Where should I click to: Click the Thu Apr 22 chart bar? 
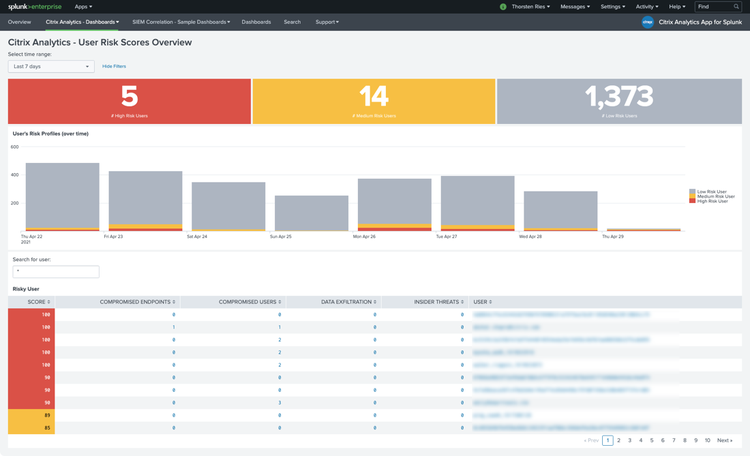point(63,197)
